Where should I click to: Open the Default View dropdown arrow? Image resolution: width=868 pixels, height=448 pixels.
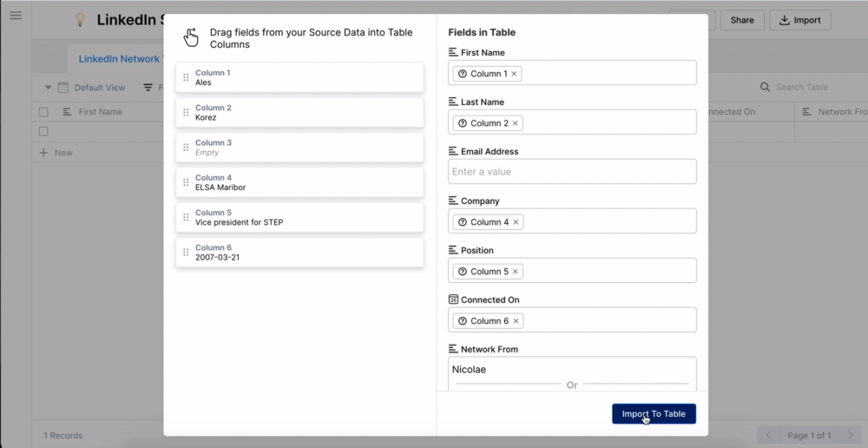(x=48, y=88)
